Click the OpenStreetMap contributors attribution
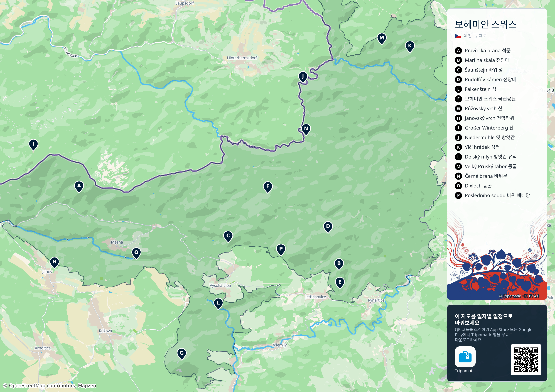555x392 pixels. click(x=50, y=385)
